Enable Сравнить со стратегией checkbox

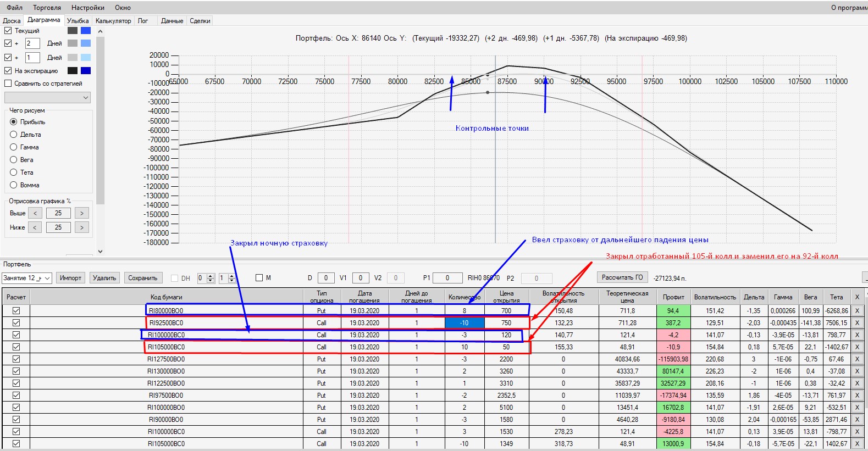coord(8,83)
